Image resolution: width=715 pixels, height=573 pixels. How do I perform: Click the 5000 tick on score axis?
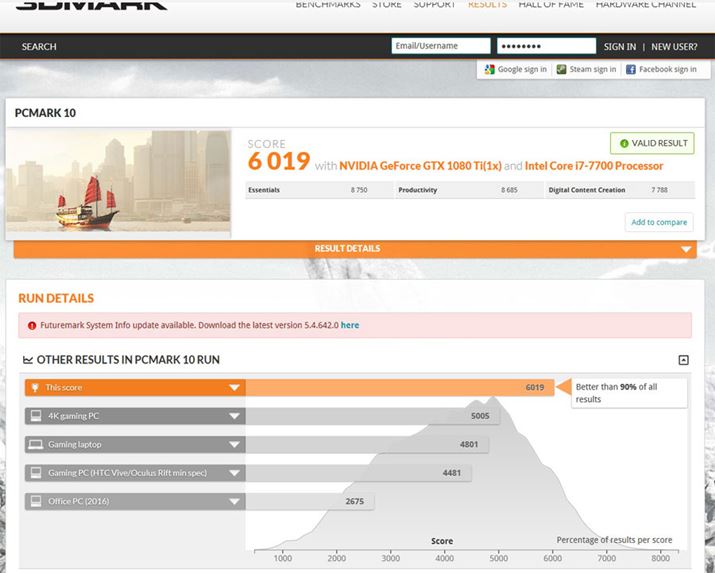[499, 558]
